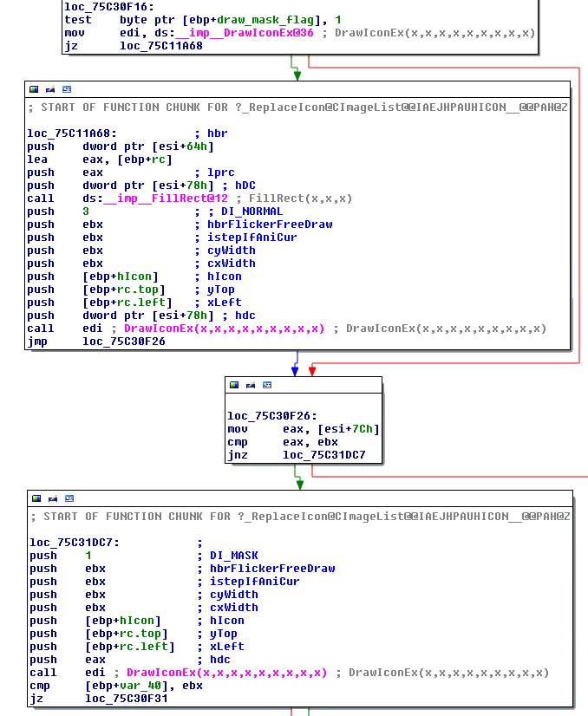Click the list icon in loc_75C31DC7 block header

(x=69, y=498)
